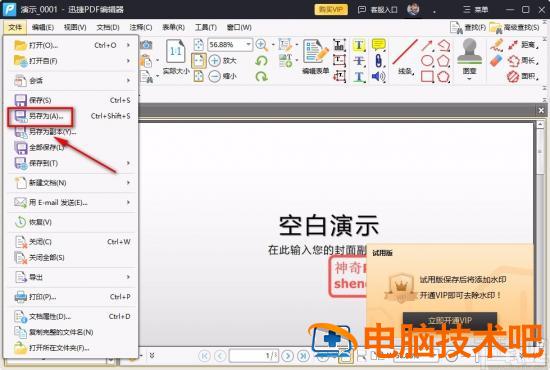
Task: Select the 线条 line drawing tool
Action: point(405,57)
